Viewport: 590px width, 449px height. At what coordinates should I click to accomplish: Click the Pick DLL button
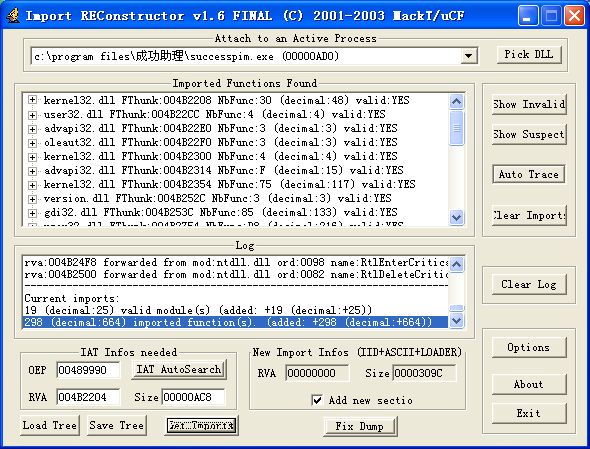(x=529, y=54)
